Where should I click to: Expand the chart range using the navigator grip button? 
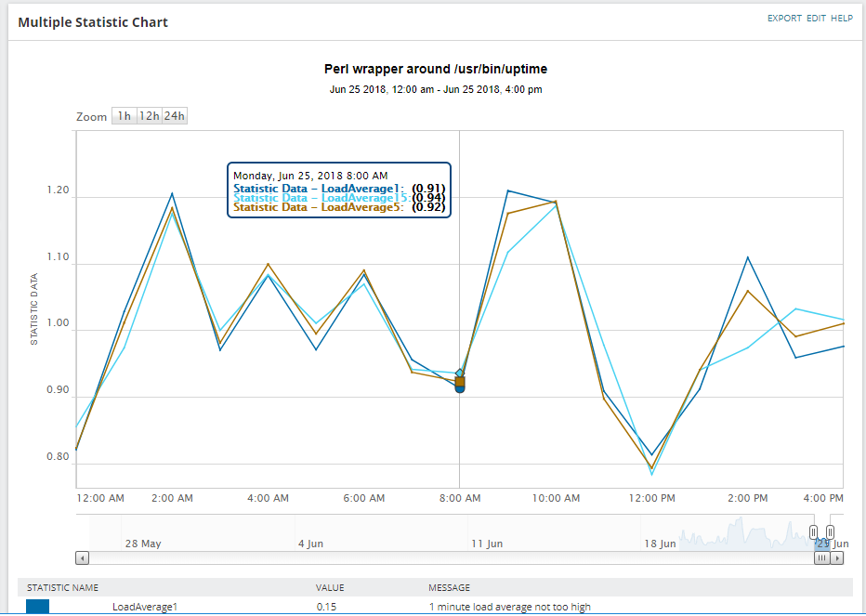tap(821, 557)
